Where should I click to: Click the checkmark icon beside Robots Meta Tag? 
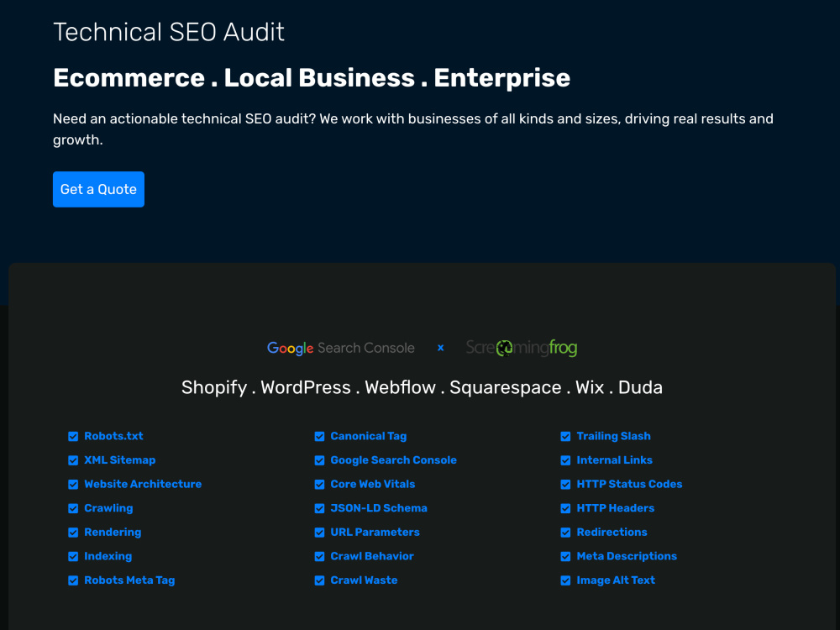pos(73,580)
